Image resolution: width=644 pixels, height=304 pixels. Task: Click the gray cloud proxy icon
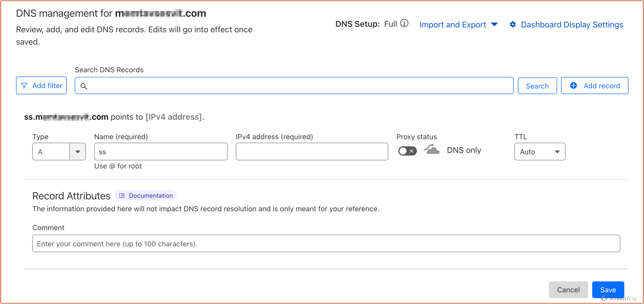[432, 150]
